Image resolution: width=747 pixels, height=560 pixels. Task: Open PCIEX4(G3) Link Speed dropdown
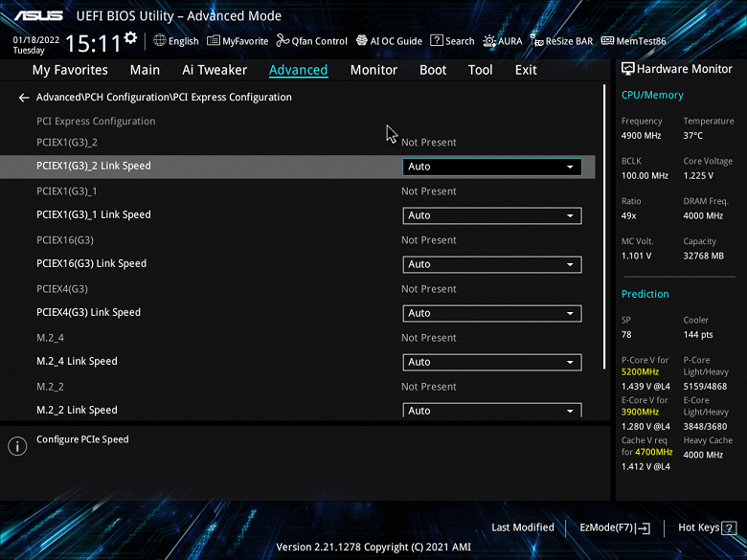[492, 313]
